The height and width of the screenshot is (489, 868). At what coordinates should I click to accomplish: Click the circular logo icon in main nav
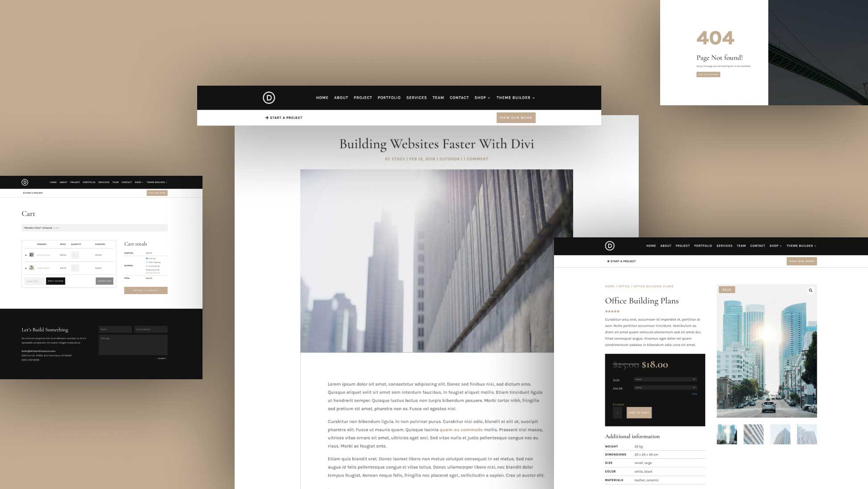(268, 97)
